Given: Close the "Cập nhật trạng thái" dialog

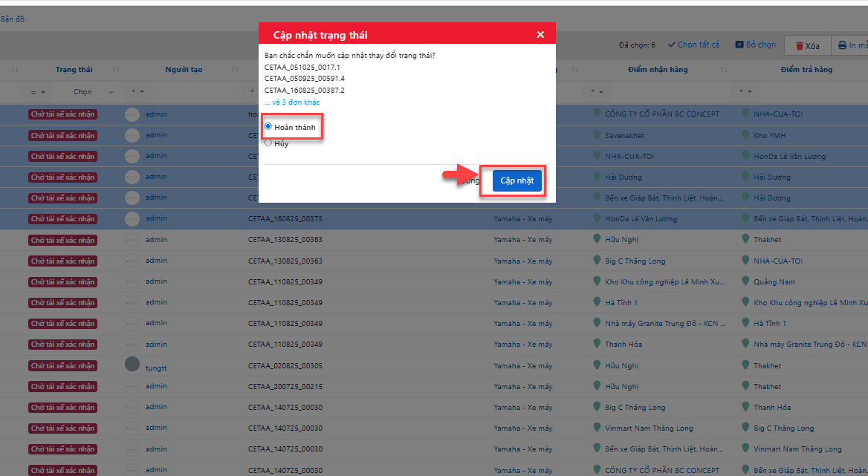Looking at the screenshot, I should coord(540,35).
